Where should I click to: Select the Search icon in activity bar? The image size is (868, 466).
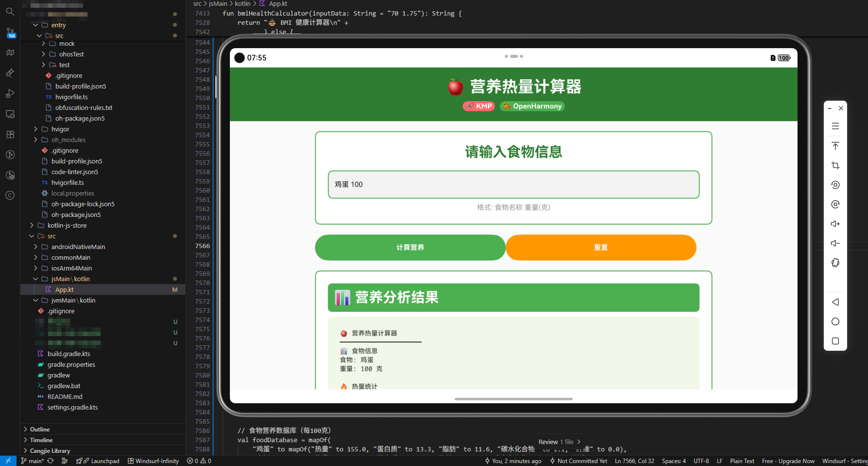[10, 12]
